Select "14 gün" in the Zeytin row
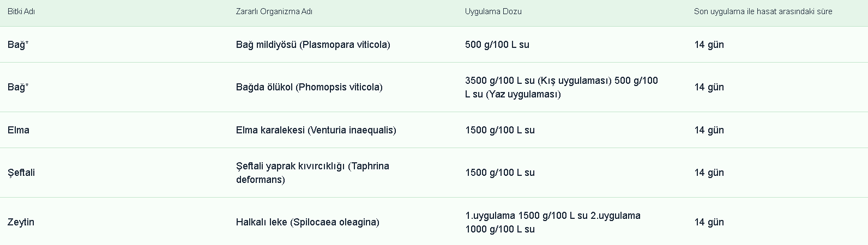Viewport: 868px width, 245px height. 709,222
